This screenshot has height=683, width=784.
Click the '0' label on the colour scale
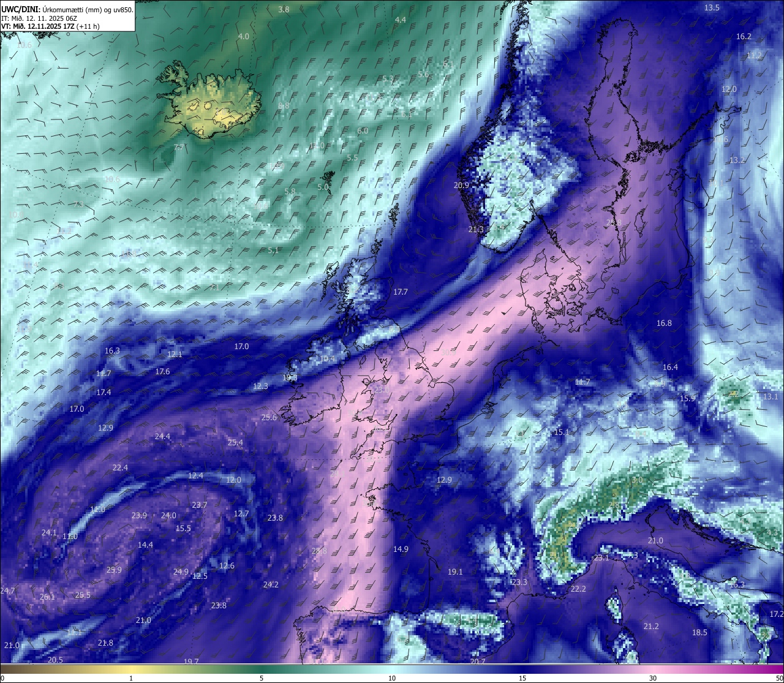[2, 678]
